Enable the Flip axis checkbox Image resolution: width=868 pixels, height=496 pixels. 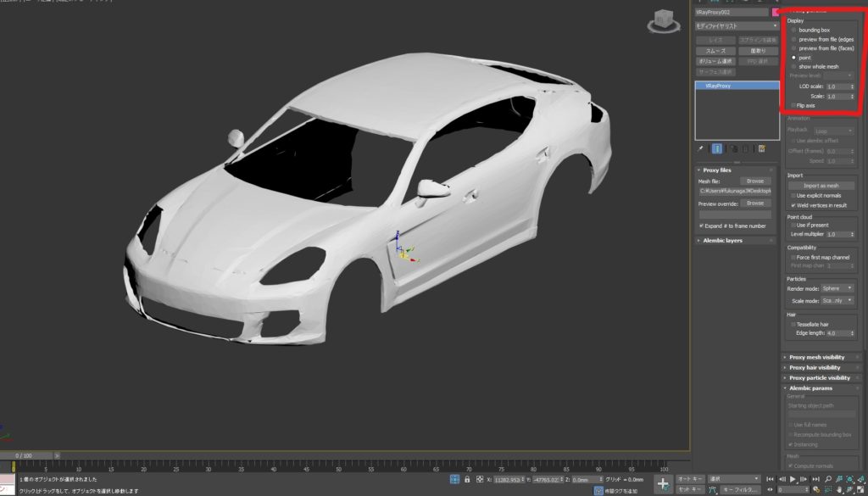point(793,105)
